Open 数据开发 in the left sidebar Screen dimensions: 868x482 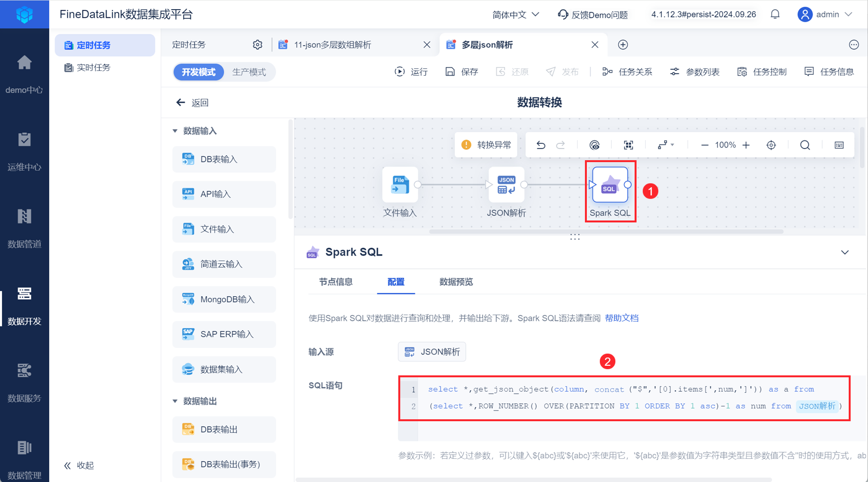[x=24, y=306]
